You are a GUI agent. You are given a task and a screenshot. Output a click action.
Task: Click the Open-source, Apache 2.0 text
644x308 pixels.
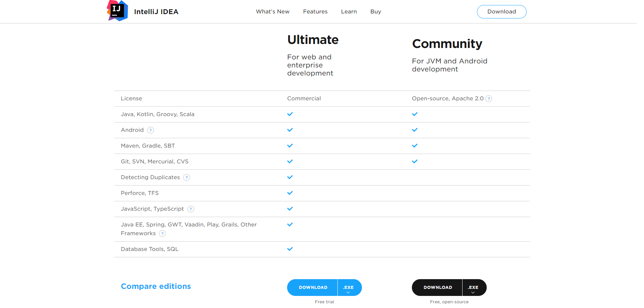[448, 99]
